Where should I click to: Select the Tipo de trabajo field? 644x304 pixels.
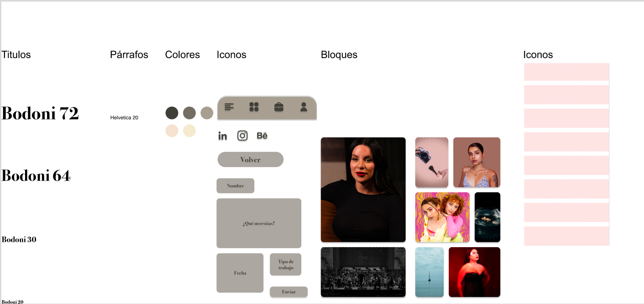click(x=285, y=264)
